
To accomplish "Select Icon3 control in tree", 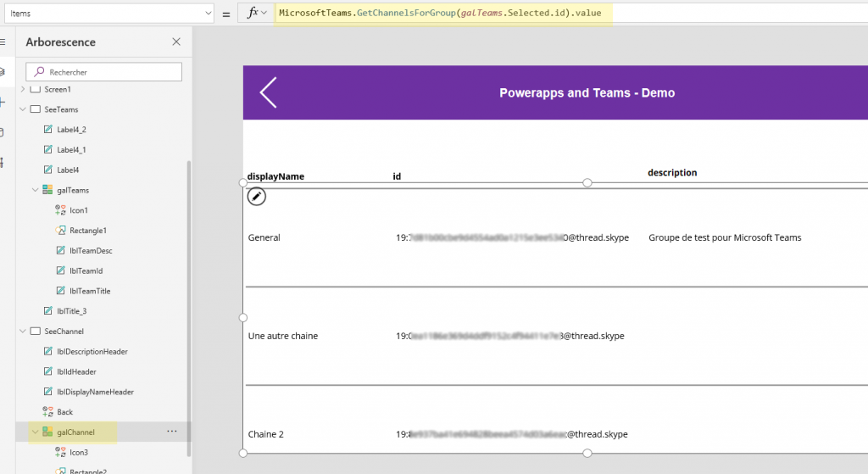I will pyautogui.click(x=79, y=453).
